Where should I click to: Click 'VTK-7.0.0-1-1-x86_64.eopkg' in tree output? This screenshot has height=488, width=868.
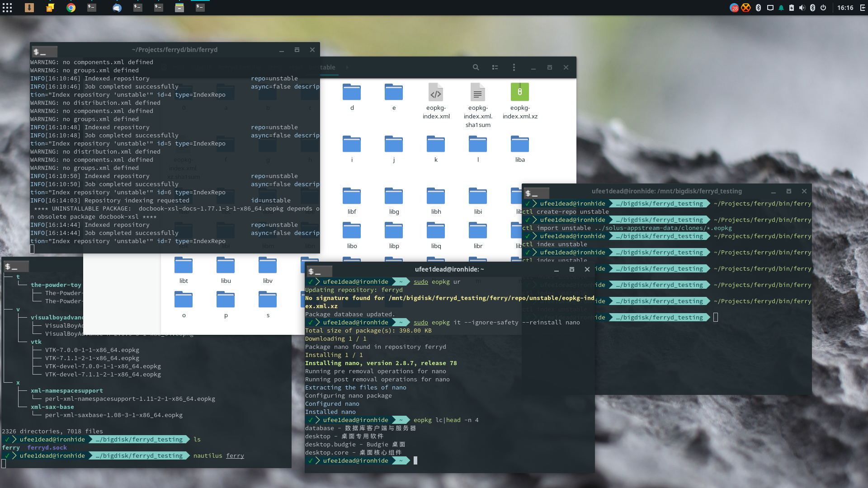coord(92,350)
